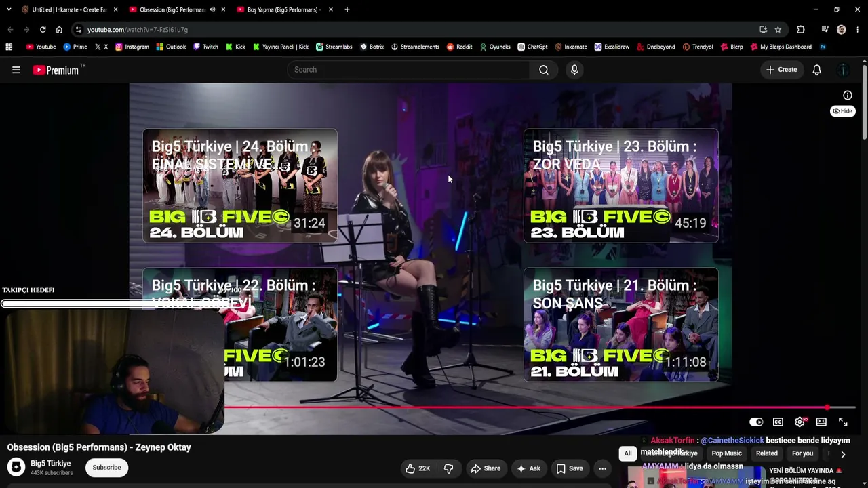
Task: Click the Ask button
Action: [x=528, y=468]
